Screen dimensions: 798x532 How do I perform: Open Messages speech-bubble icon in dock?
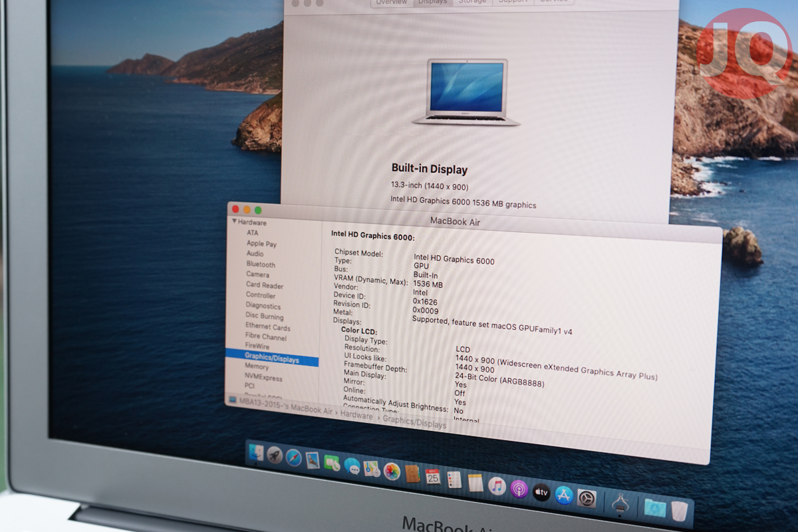click(x=352, y=465)
